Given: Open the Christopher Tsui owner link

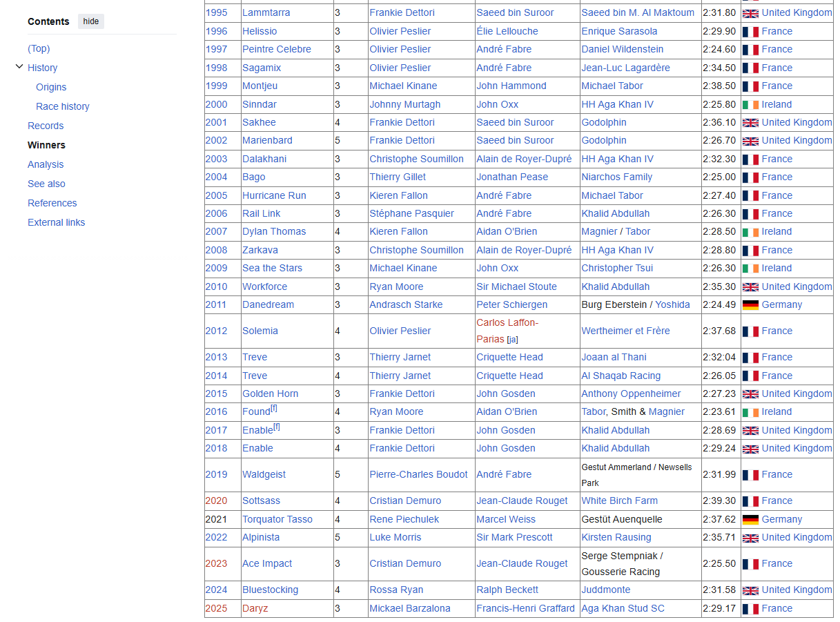Looking at the screenshot, I should (617, 268).
